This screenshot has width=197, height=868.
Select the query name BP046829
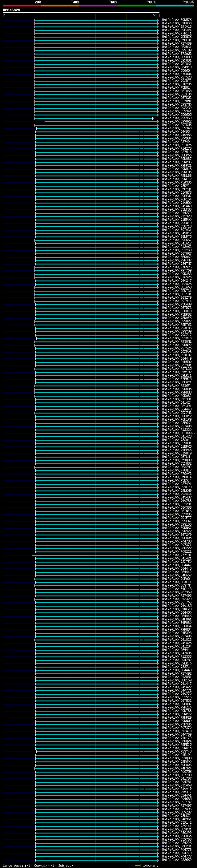coord(11,10)
